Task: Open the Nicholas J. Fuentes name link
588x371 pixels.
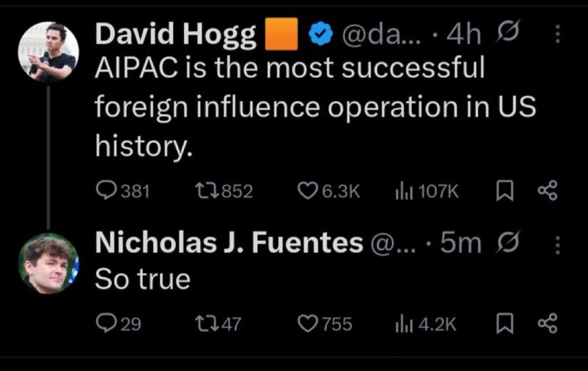Action: [x=229, y=244]
